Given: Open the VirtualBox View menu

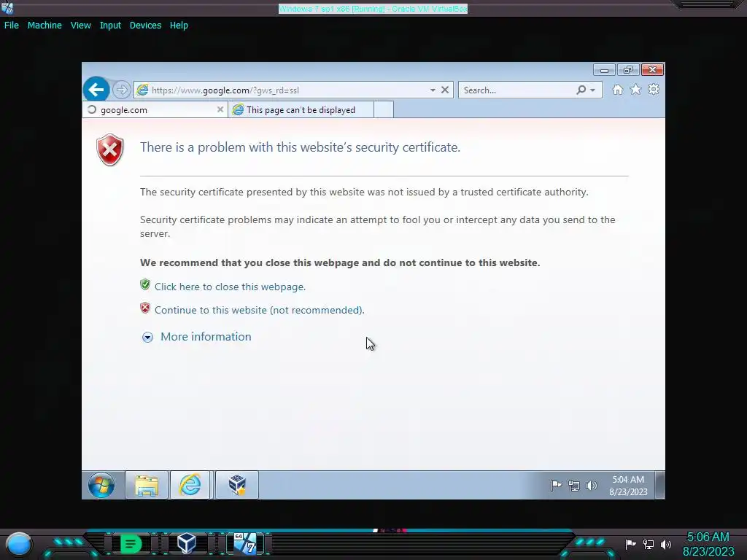Looking at the screenshot, I should 80,26.
